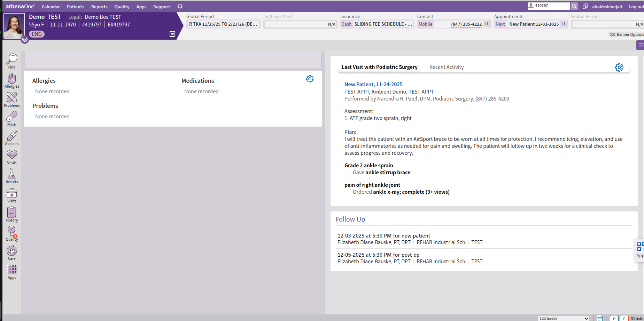Open BOS Bartlett department dropdown
The height and width of the screenshot is (321, 644).
point(564,318)
